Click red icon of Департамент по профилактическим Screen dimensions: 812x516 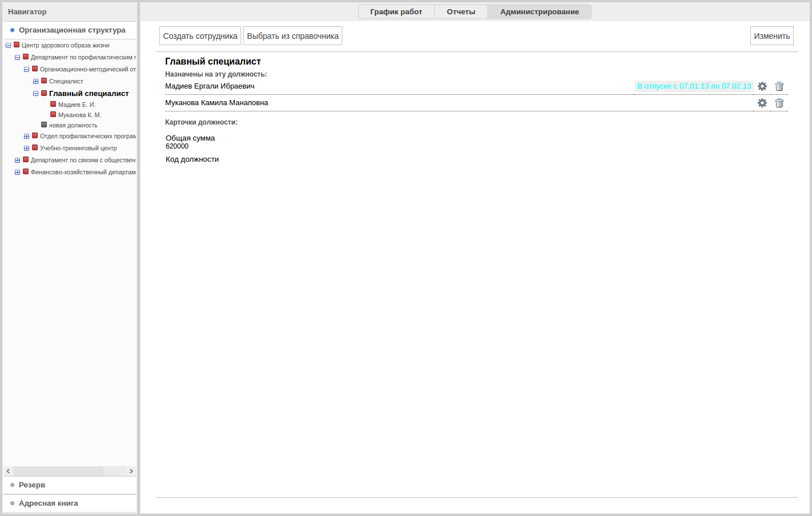coord(26,57)
